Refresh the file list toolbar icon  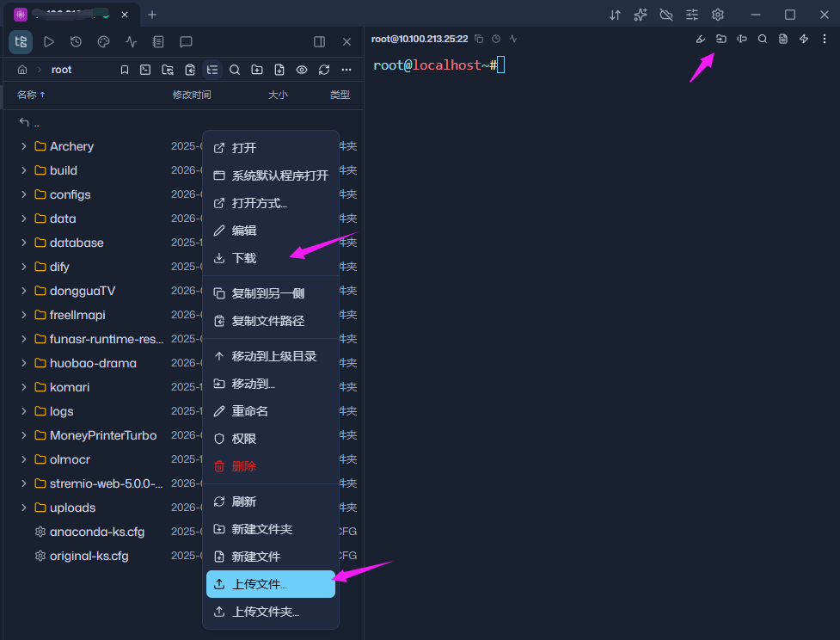click(324, 70)
